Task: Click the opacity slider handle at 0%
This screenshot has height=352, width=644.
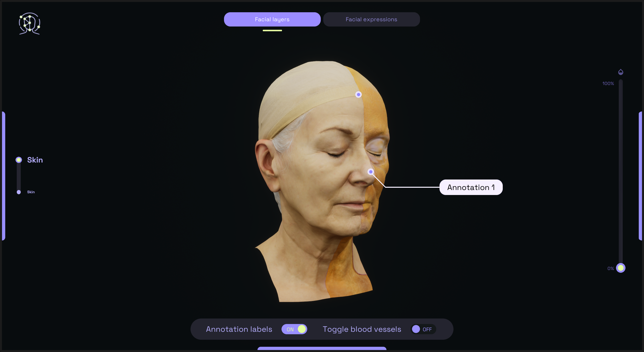Action: coord(621,268)
